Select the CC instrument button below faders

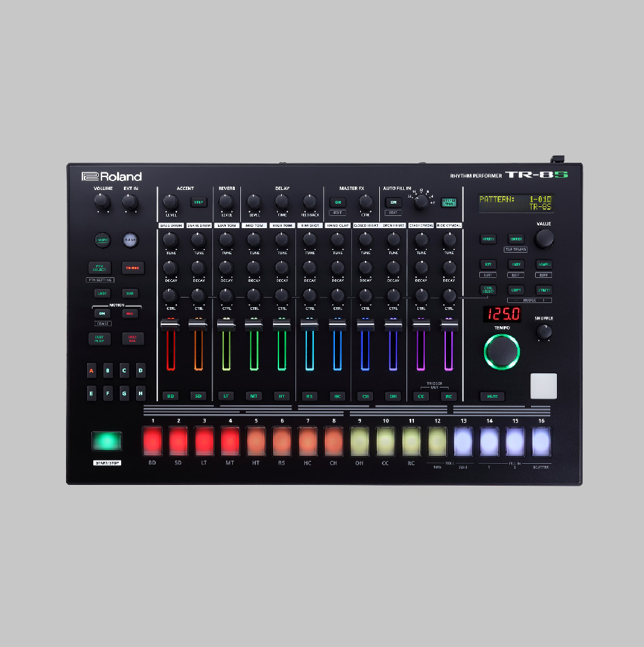[x=421, y=396]
